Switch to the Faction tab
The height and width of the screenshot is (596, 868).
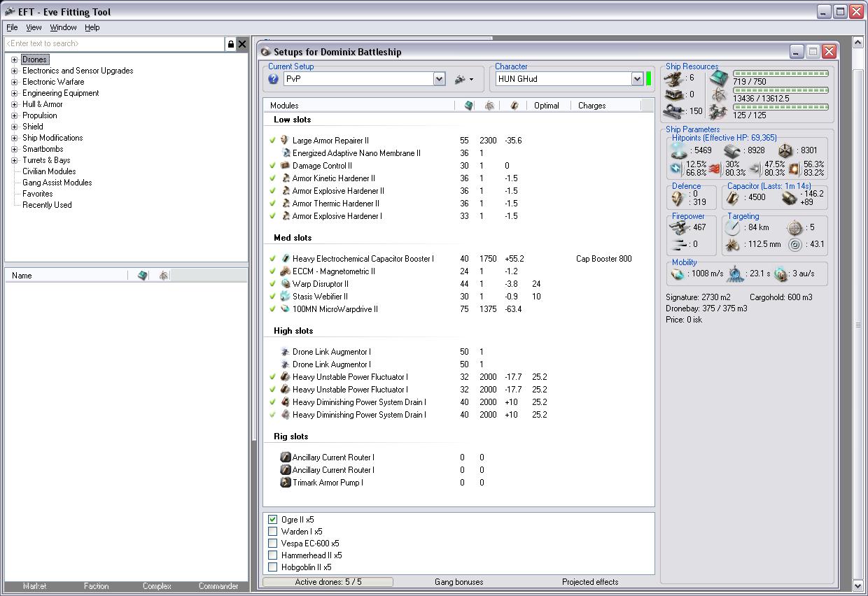pos(96,586)
